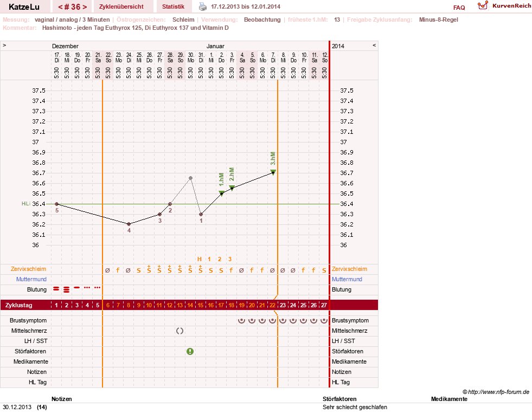Viewport: 532px width, 420px height.
Task: Click the Brustsymptom icon on cycle day 19
Action: [241, 320]
